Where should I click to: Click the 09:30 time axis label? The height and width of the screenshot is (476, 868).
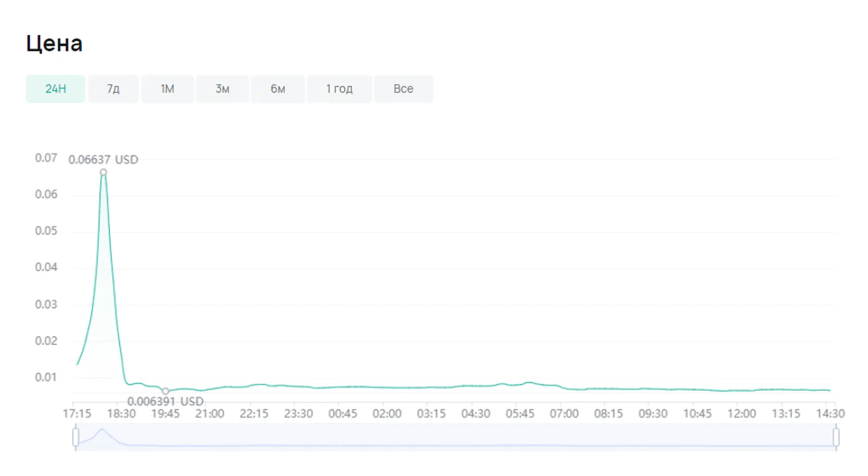(653, 414)
